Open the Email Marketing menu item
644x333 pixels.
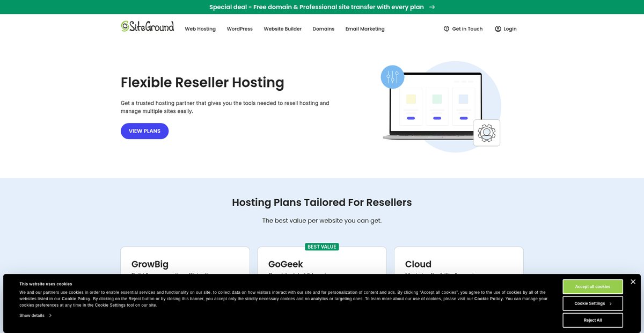365,29
